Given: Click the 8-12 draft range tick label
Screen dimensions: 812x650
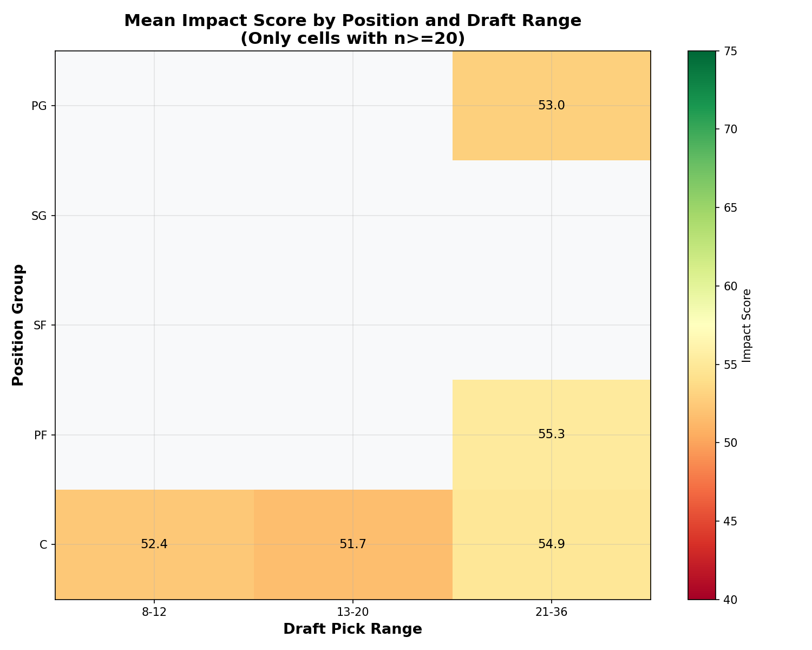Looking at the screenshot, I should point(154,612).
